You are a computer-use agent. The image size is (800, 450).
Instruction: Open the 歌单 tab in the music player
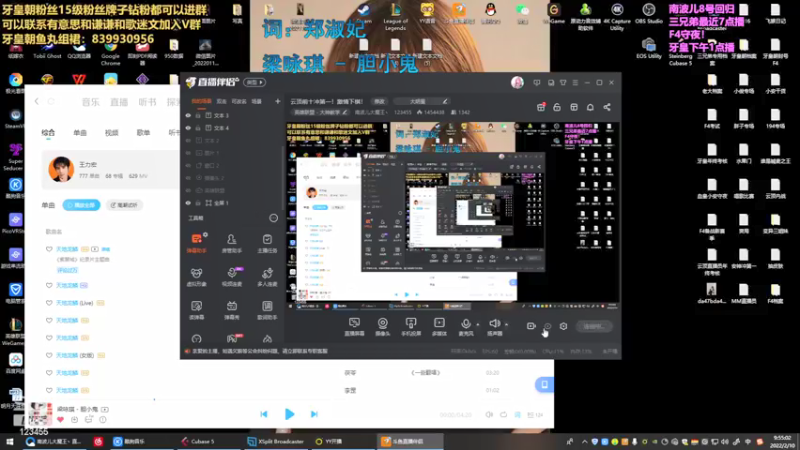[143, 133]
